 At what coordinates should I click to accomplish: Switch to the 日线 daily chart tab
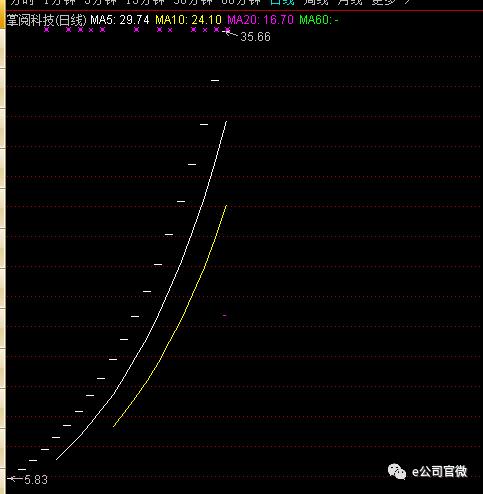(282, 2)
